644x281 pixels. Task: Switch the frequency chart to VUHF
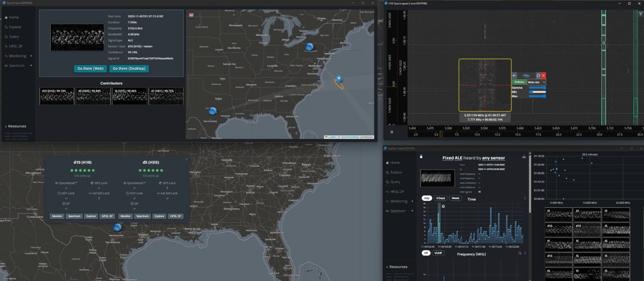click(x=438, y=253)
